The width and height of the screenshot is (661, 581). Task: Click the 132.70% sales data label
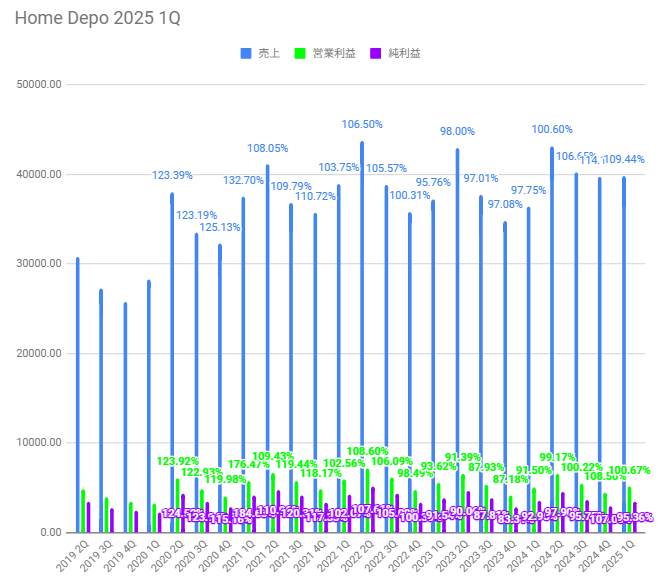pyautogui.click(x=243, y=180)
